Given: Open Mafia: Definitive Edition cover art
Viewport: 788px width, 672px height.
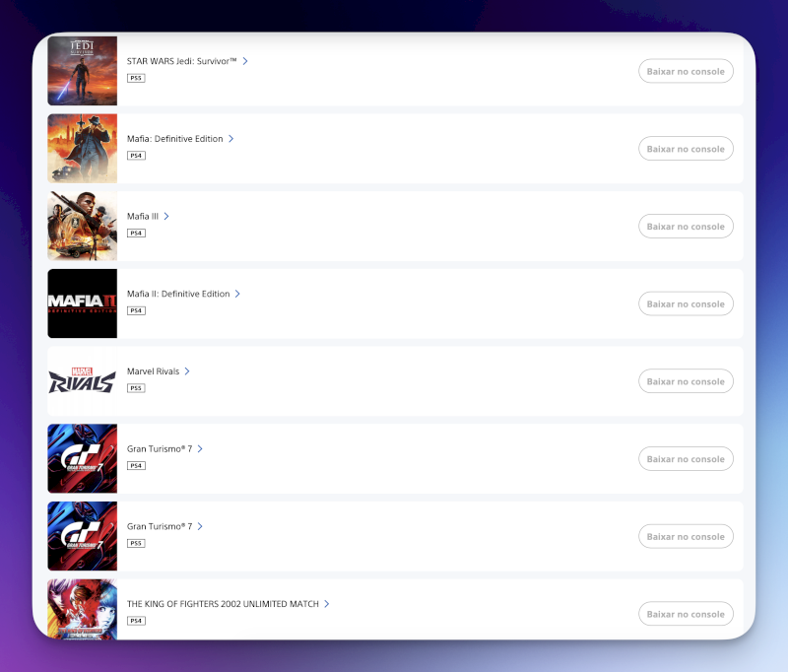Looking at the screenshot, I should click(x=83, y=148).
